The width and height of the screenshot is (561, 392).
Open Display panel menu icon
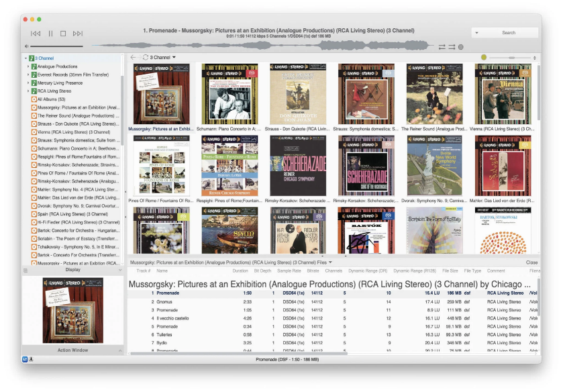(x=25, y=271)
